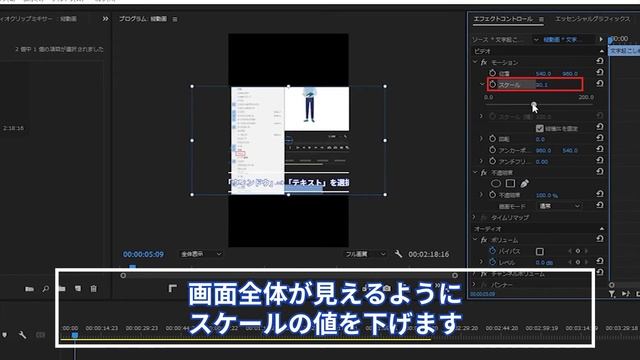Reset the Position parameter

600,72
